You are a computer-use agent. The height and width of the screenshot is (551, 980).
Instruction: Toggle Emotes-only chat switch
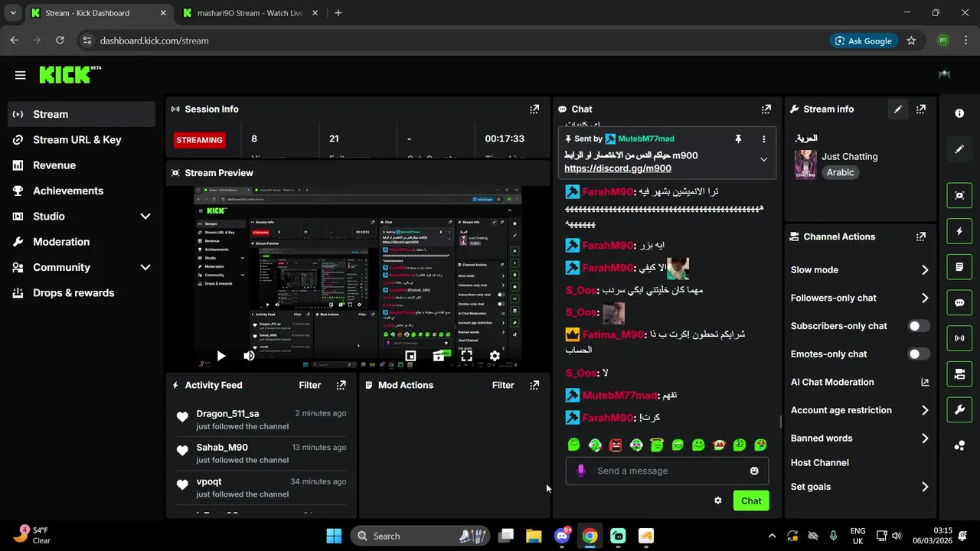(x=919, y=354)
